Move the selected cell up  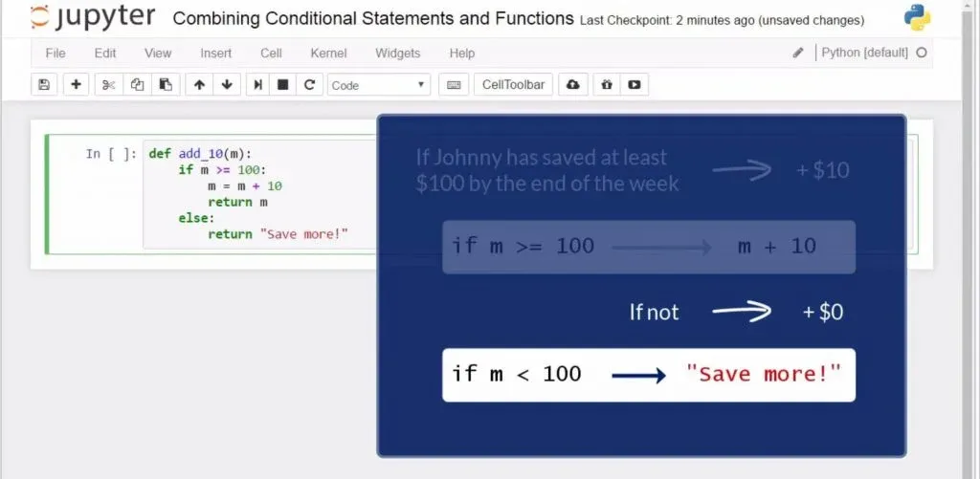(x=199, y=85)
